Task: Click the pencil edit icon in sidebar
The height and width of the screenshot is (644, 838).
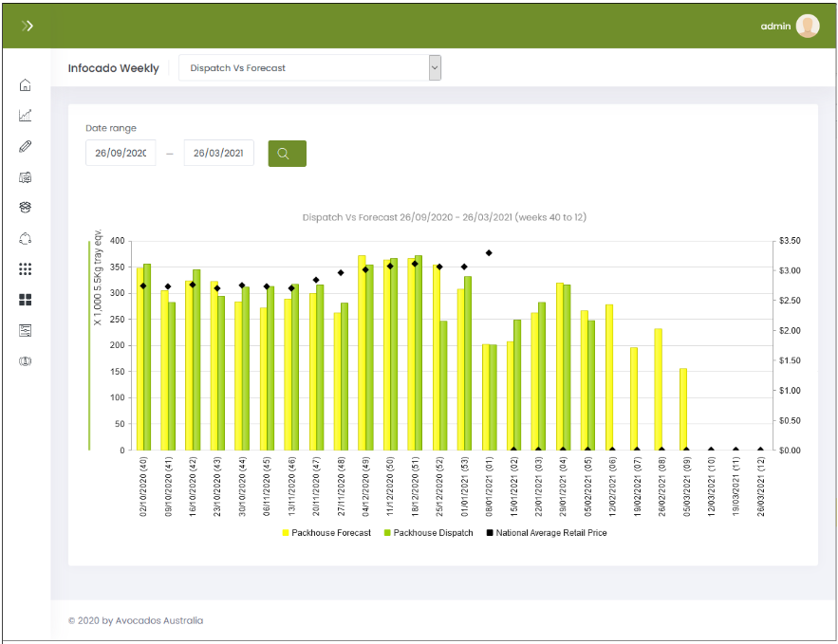Action: (x=26, y=146)
